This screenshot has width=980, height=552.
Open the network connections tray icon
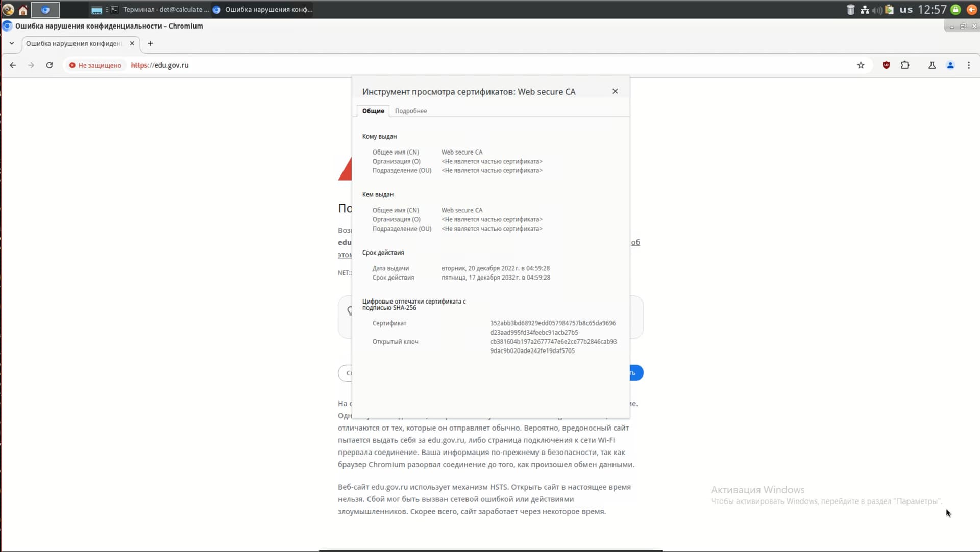865,10
